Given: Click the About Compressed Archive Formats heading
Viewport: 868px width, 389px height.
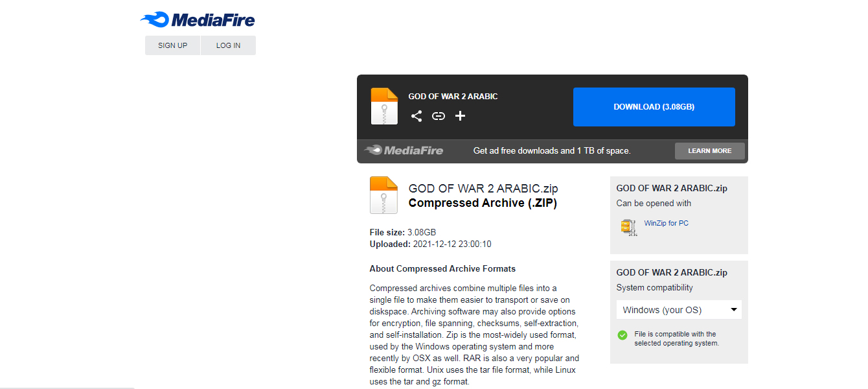Looking at the screenshot, I should point(442,268).
